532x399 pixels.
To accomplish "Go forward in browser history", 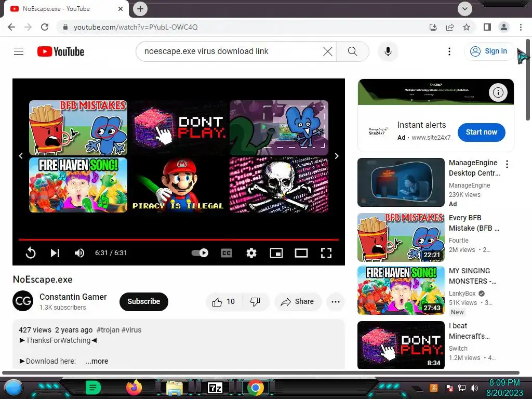I will point(28,27).
